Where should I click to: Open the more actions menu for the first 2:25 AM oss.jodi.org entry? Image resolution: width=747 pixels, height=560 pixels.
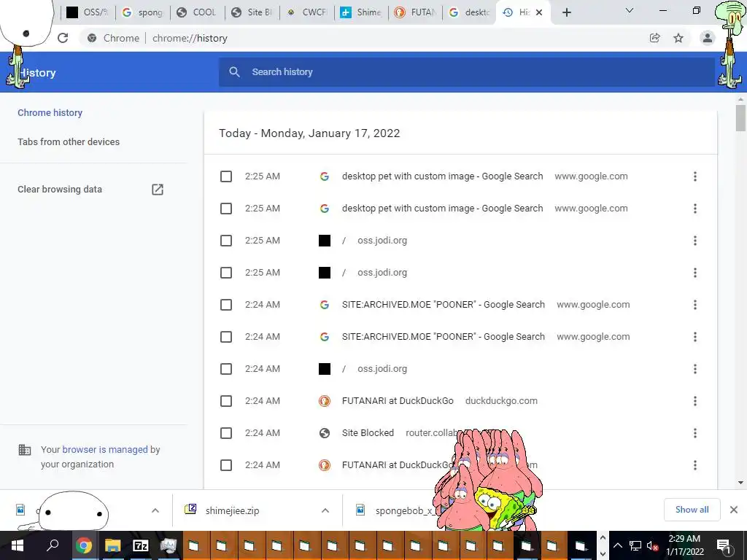pyautogui.click(x=695, y=241)
